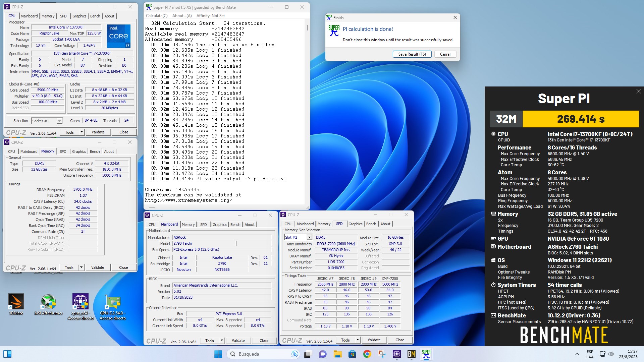Screen dimensions: 644x362
Task: Open Task View in the taskbar
Action: click(x=308, y=354)
